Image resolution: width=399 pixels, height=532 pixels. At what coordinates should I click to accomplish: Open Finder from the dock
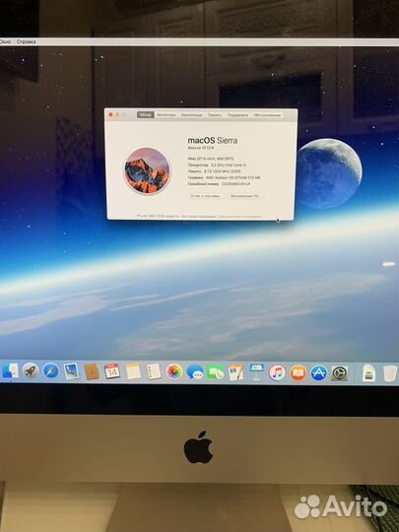coord(10,370)
